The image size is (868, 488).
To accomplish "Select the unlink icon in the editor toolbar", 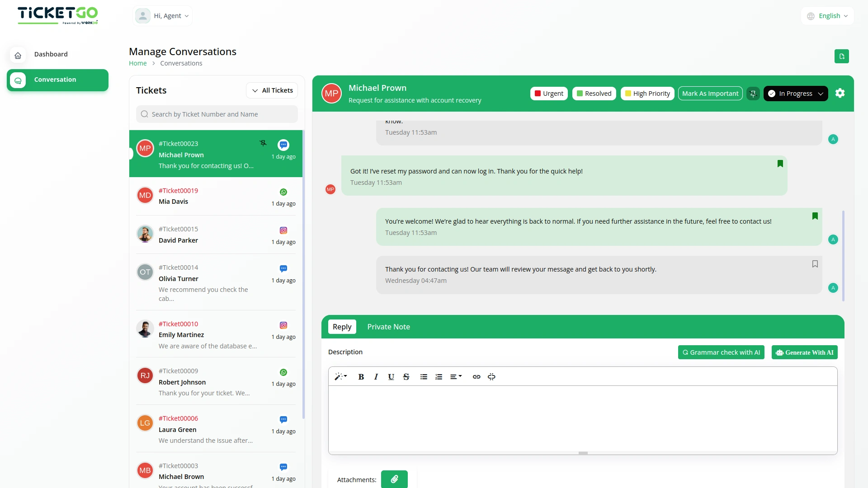I will tap(491, 376).
